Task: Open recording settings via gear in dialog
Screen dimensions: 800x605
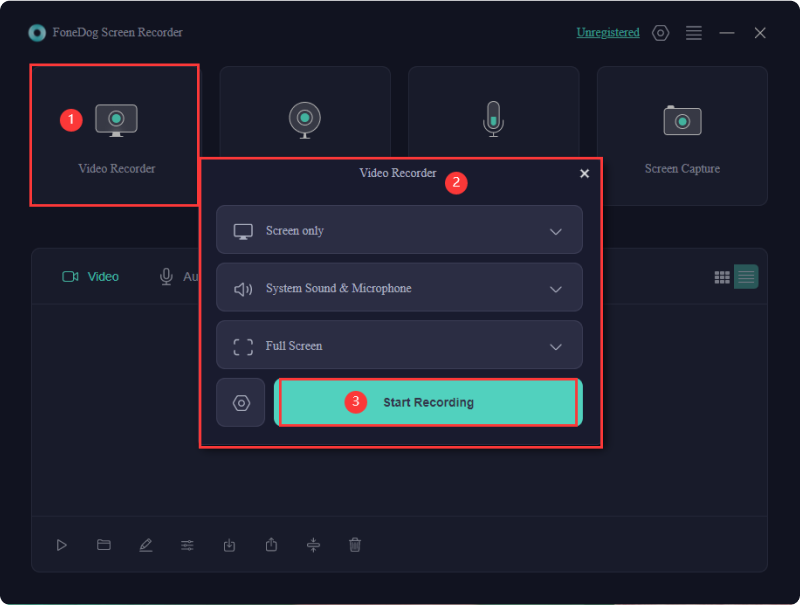Action: [x=240, y=401]
